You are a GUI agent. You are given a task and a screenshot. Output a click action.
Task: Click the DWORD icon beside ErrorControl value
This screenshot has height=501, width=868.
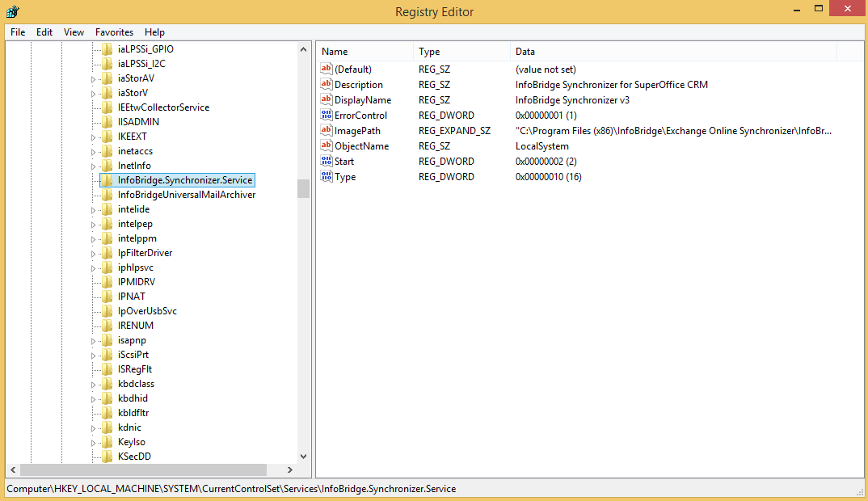pyautogui.click(x=326, y=115)
